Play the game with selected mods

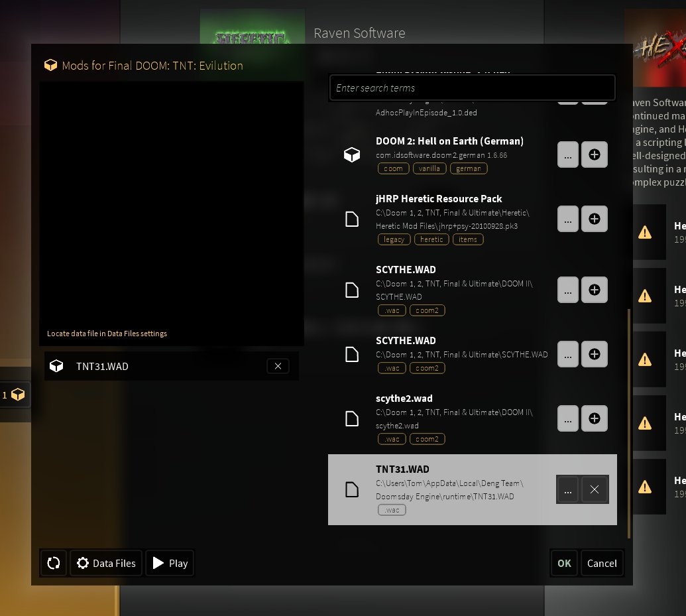[170, 563]
